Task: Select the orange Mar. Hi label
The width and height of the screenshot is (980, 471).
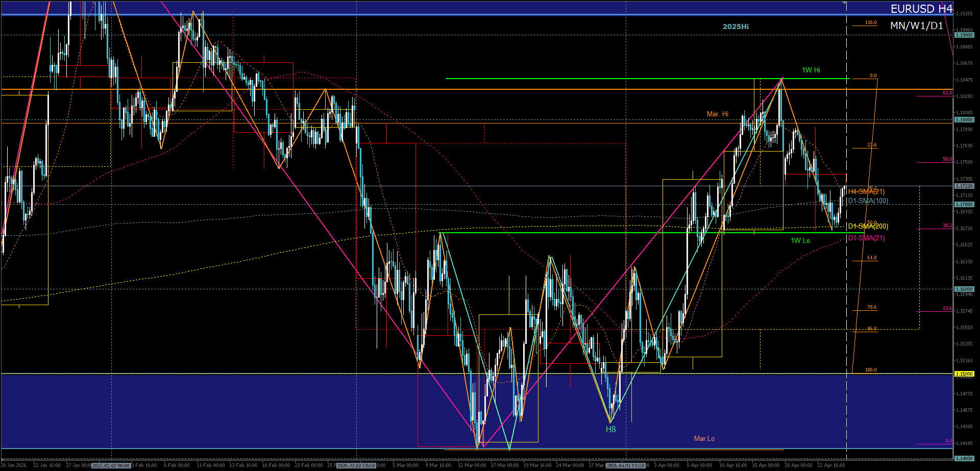Action: [717, 114]
